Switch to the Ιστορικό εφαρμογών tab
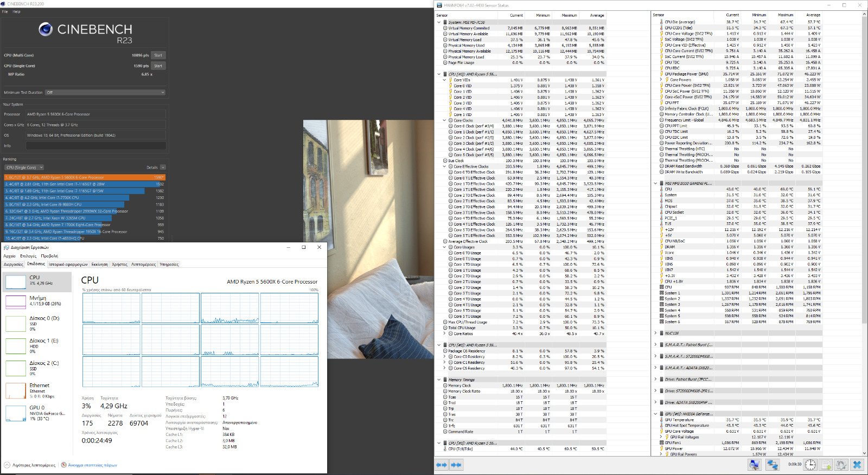This screenshot has width=868, height=475. pos(68,265)
